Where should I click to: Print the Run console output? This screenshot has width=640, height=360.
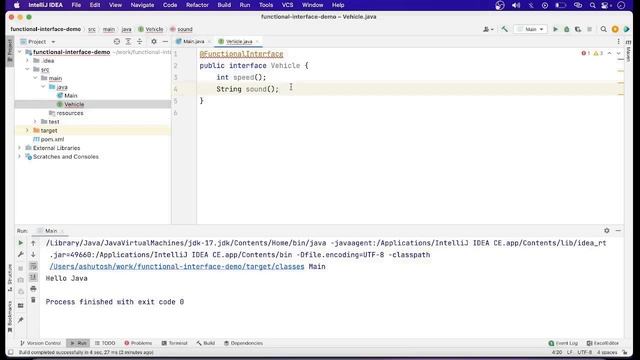(33, 289)
